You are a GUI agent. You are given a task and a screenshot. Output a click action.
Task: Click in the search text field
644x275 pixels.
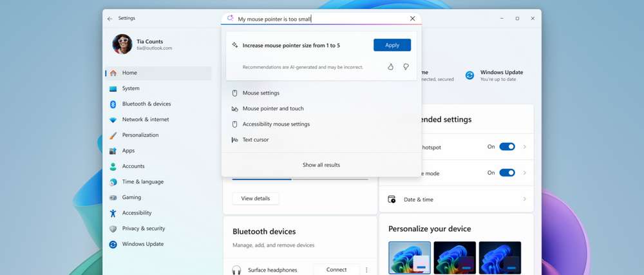tap(320, 19)
